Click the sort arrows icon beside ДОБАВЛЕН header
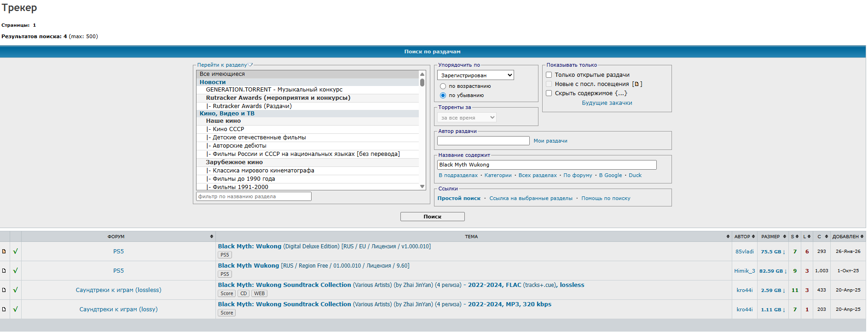Image resolution: width=868 pixels, height=332 pixels. pos(862,236)
